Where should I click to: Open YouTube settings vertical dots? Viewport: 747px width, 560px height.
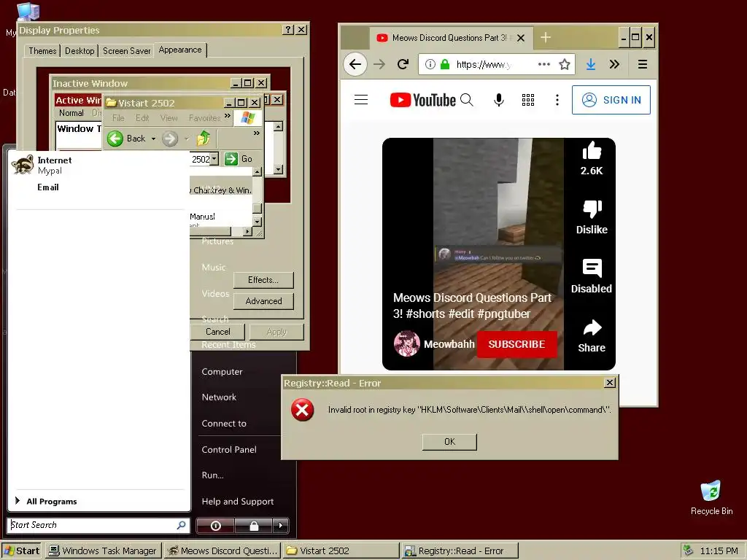pyautogui.click(x=557, y=99)
